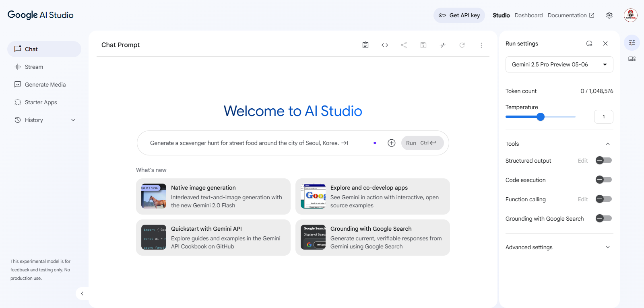Click the Starter Apps puzzle icon
Screen dimensions: 644x308
pos(18,102)
